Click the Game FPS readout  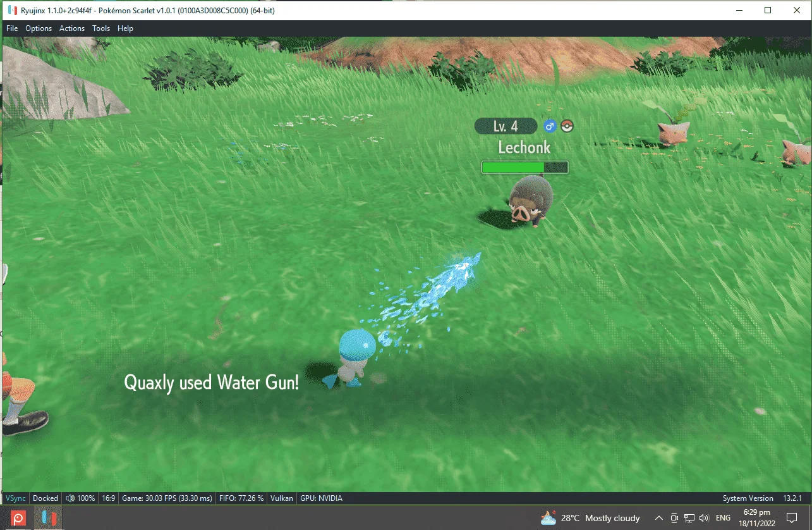(167, 498)
